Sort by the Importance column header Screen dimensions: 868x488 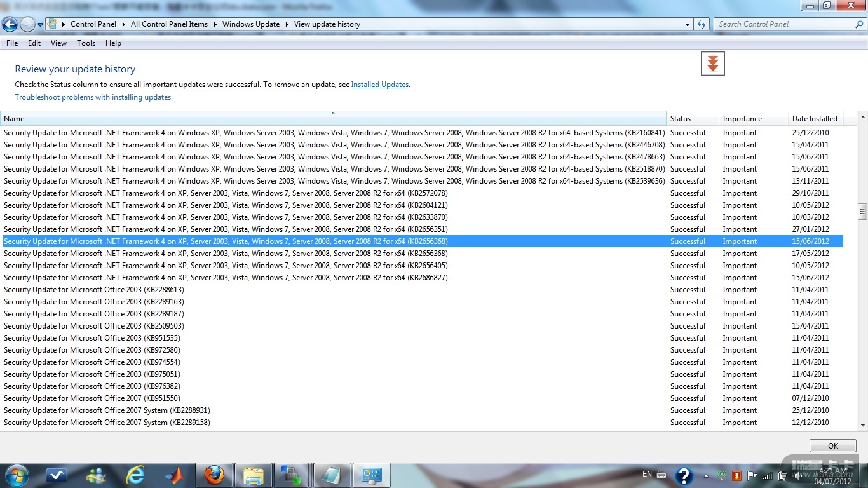pyautogui.click(x=753, y=119)
